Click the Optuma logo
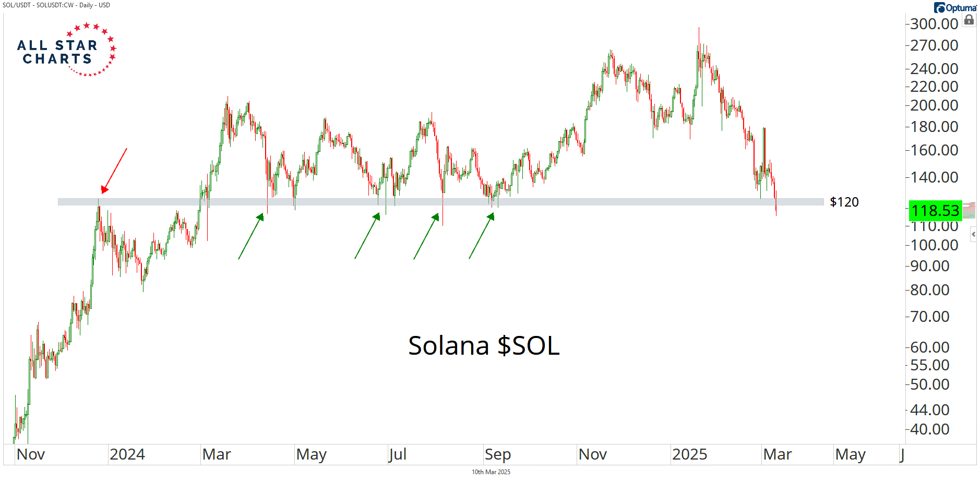 pyautogui.click(x=955, y=7)
